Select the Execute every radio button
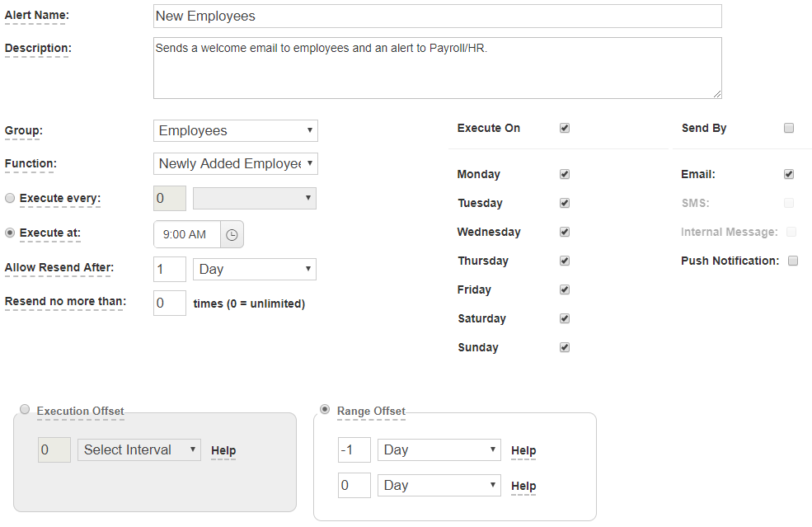The image size is (812, 527). (8, 197)
